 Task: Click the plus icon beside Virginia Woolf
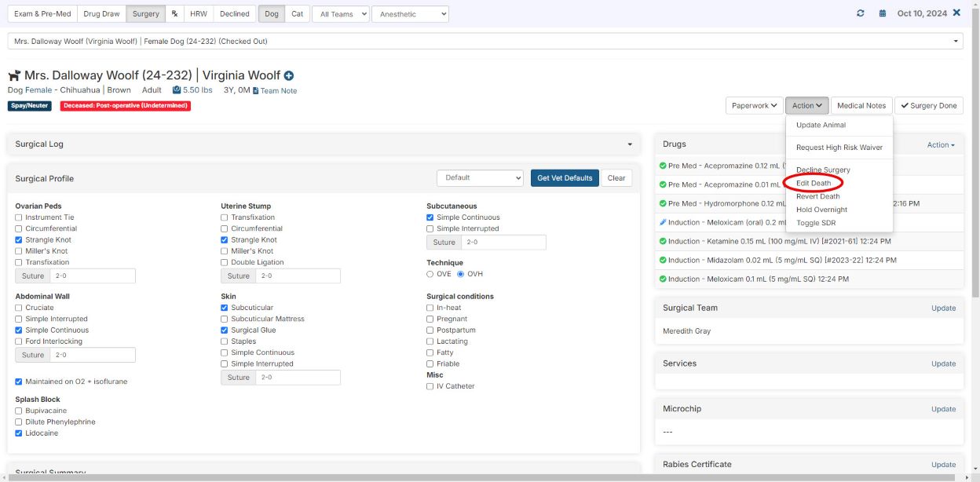pos(289,76)
